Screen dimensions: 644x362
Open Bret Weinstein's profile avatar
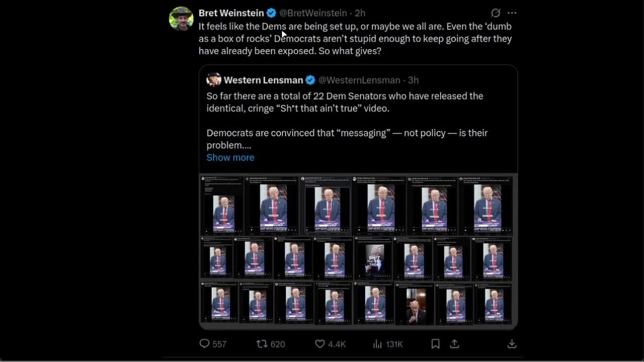[181, 19]
